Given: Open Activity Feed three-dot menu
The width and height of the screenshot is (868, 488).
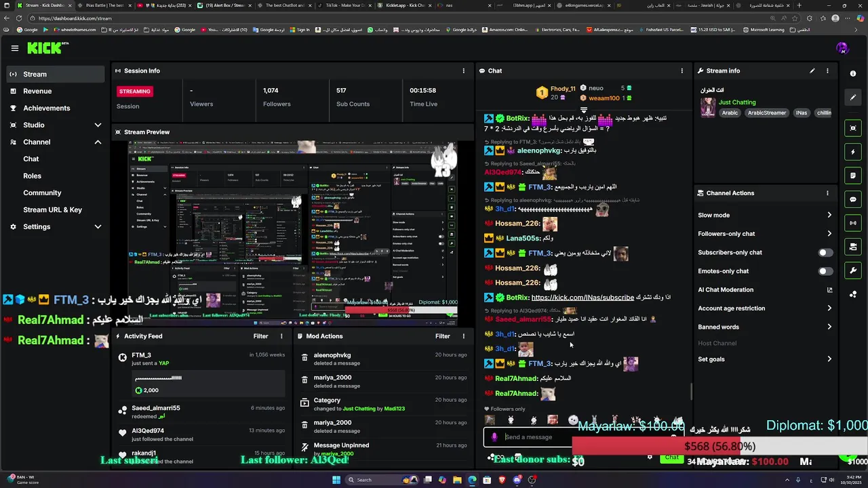Looking at the screenshot, I should click(281, 336).
